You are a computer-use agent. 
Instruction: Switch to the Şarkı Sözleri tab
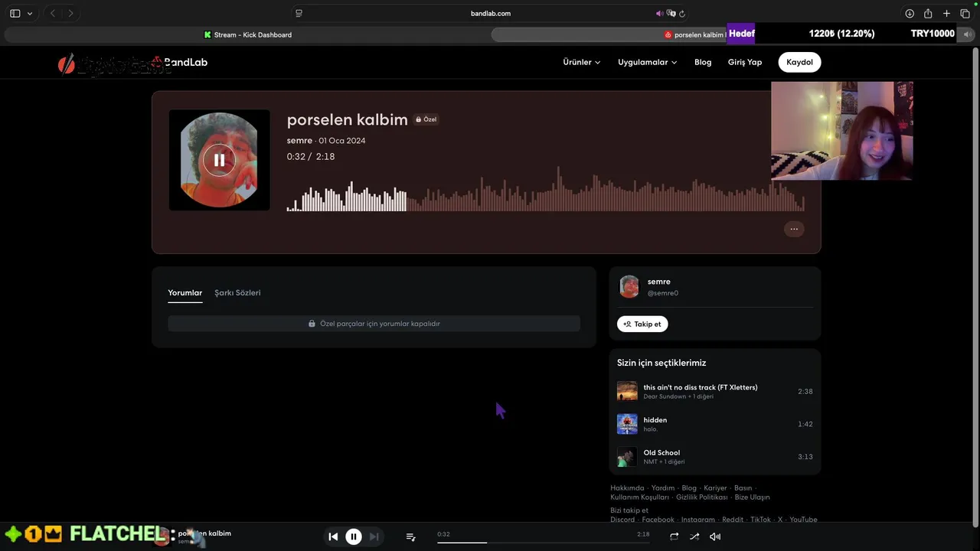237,292
